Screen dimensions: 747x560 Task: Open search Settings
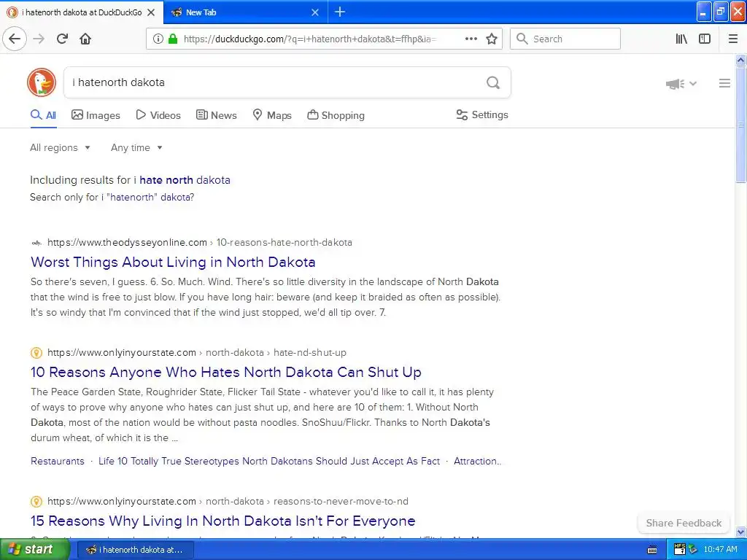pyautogui.click(x=482, y=114)
